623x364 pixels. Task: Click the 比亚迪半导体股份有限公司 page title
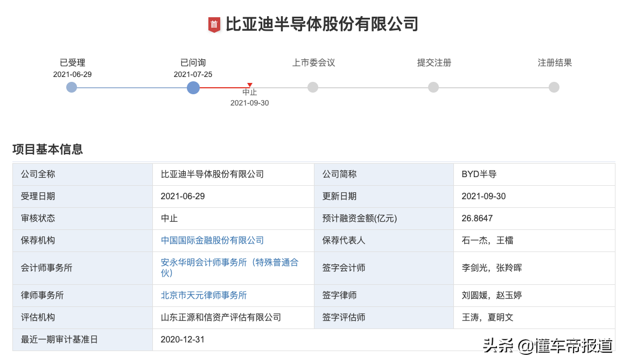click(x=321, y=24)
